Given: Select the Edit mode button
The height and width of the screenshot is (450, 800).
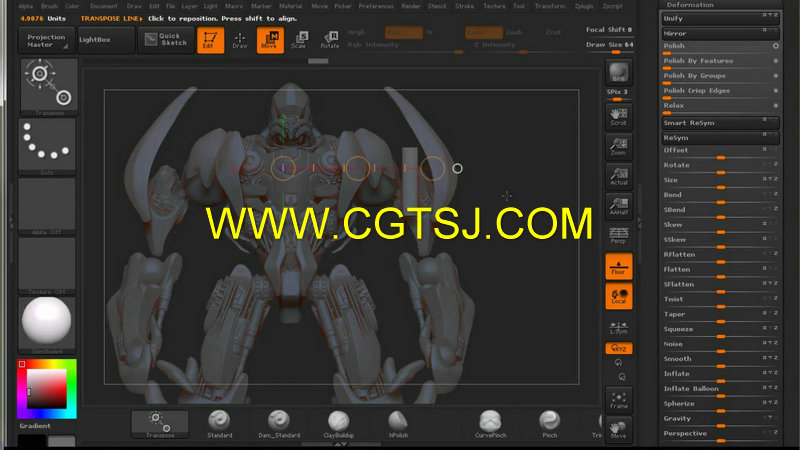Looking at the screenshot, I should (x=210, y=40).
